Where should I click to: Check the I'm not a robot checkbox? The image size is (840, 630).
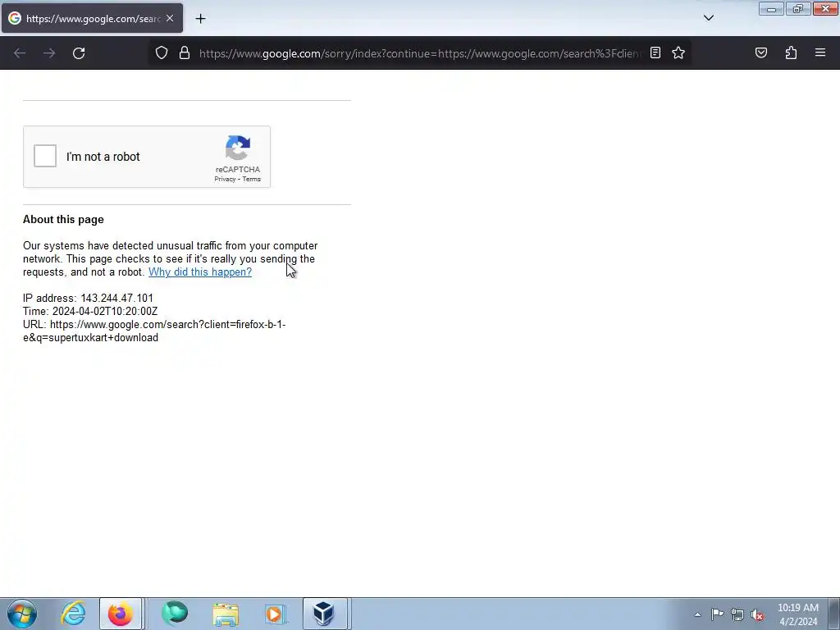(x=45, y=156)
